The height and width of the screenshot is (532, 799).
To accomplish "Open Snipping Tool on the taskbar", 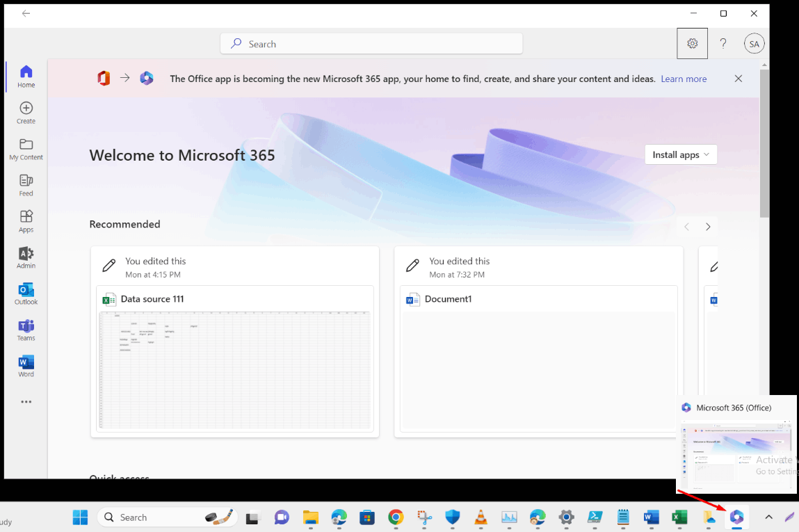I will (424, 517).
